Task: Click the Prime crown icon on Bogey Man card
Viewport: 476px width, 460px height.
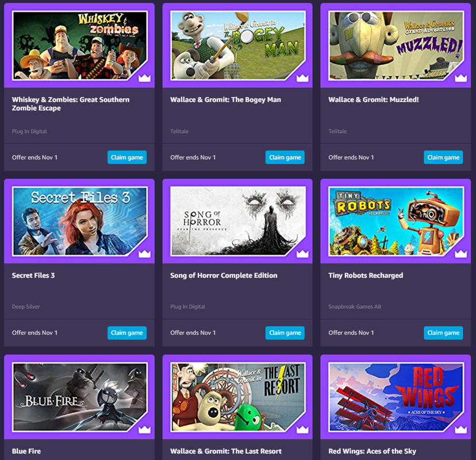Action: coord(302,78)
